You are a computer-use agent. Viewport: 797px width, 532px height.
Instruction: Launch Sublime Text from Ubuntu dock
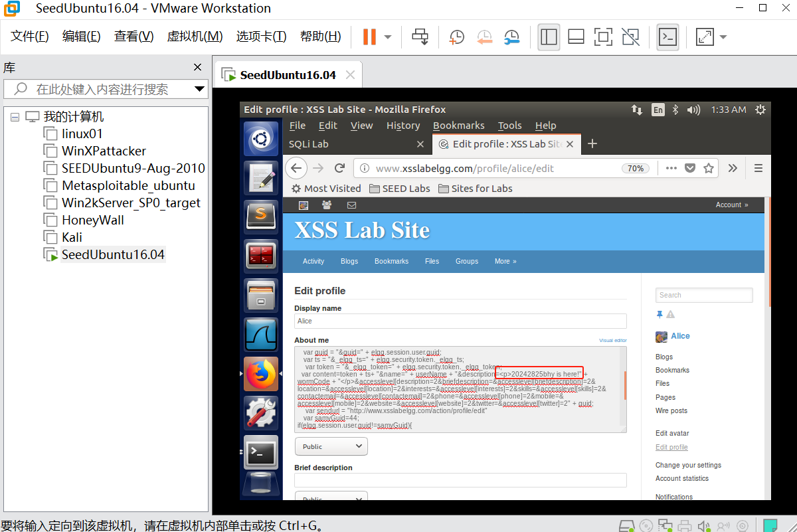[x=261, y=217]
